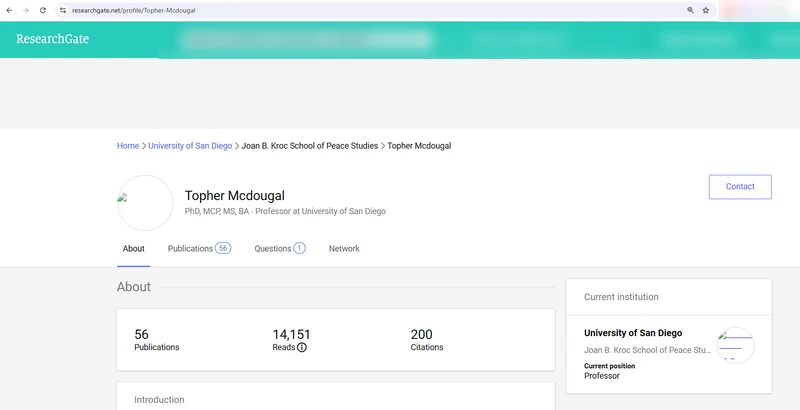
Task: Click Joan B. Kroc School of Peace Studies breadcrumb
Action: coord(310,146)
